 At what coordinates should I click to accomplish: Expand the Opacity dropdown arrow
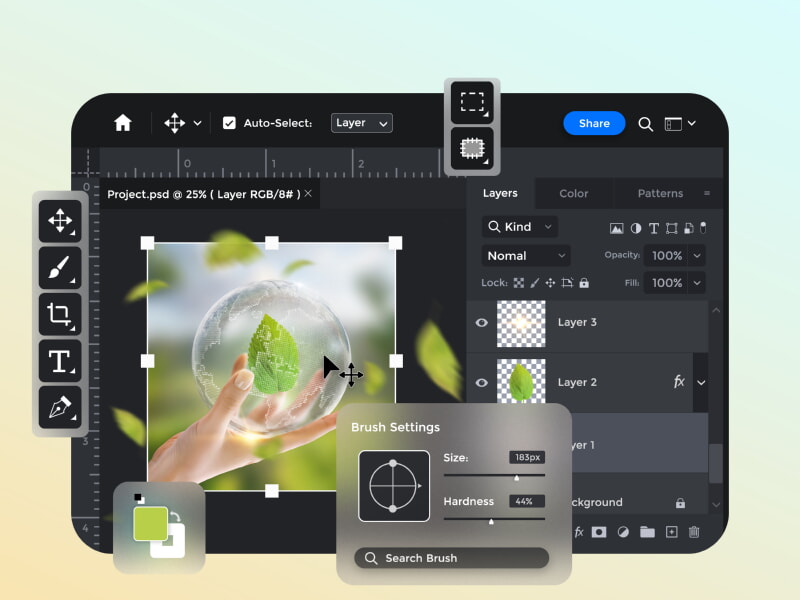697,256
